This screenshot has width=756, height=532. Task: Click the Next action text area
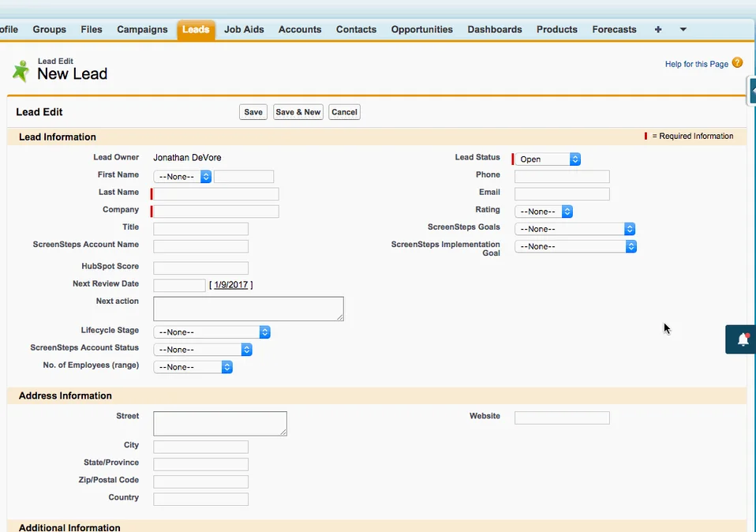(249, 309)
